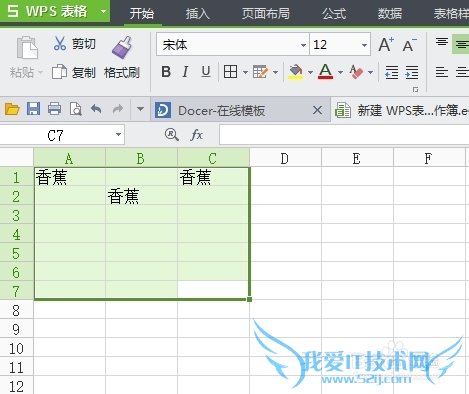Open the font size 12 dropdown
469x394 pixels.
point(364,45)
